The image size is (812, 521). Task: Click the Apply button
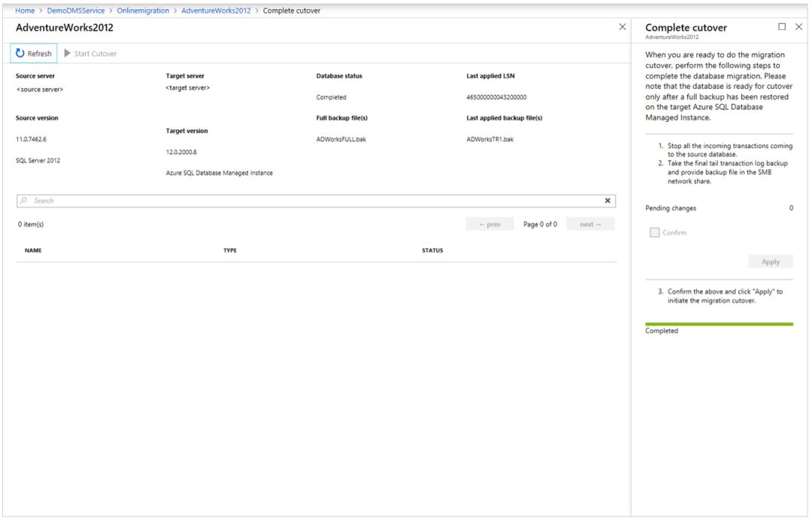click(771, 262)
